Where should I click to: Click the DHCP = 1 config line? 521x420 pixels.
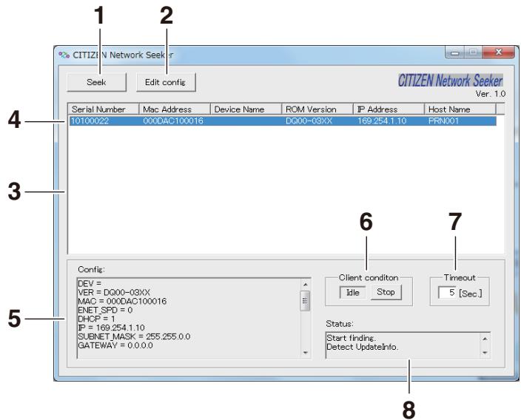click(96, 319)
